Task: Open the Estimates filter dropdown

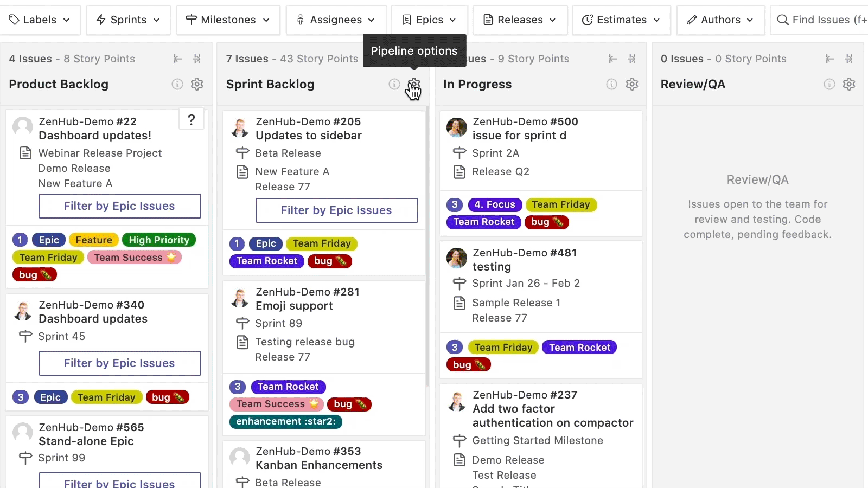Action: (x=622, y=20)
